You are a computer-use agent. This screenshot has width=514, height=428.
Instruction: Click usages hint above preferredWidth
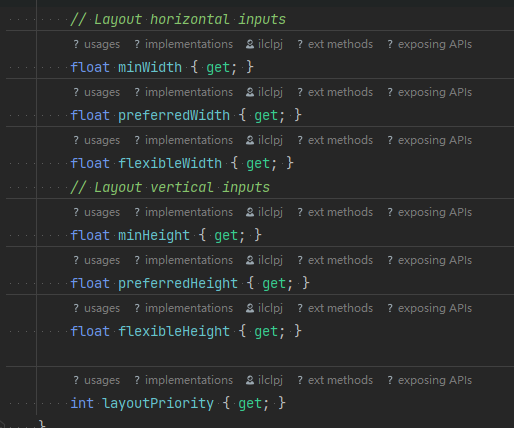click(x=97, y=92)
